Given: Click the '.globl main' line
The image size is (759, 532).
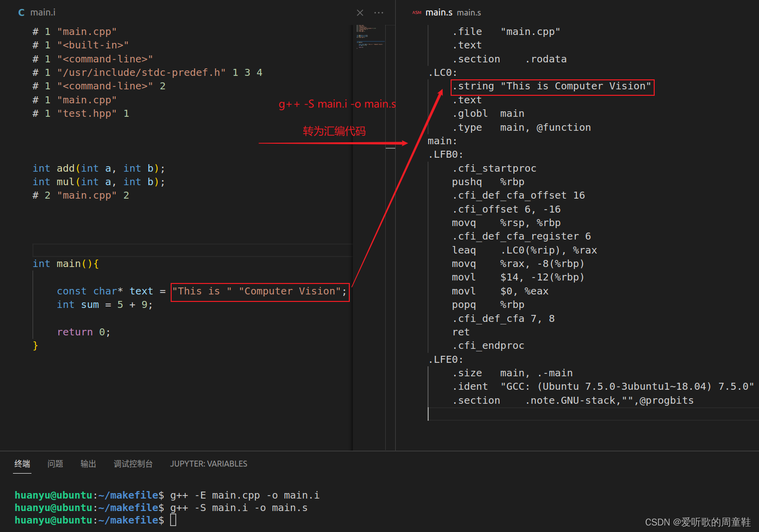Looking at the screenshot, I should (x=489, y=113).
